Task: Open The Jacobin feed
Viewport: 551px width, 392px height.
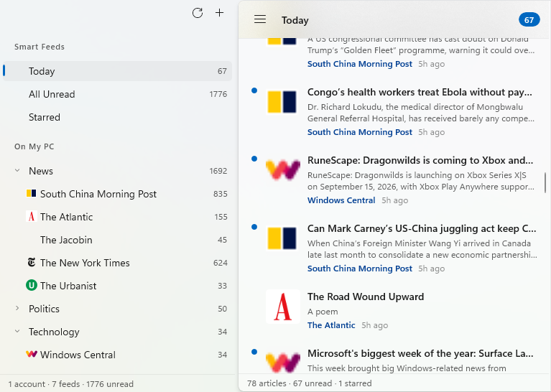Action: click(117, 240)
